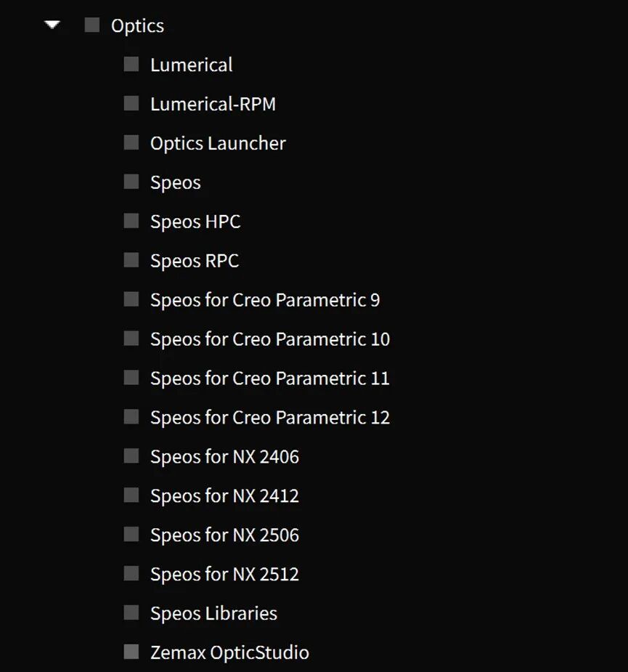Select the Speos for NX 2512 label
The width and height of the screenshot is (628, 672).
click(225, 574)
